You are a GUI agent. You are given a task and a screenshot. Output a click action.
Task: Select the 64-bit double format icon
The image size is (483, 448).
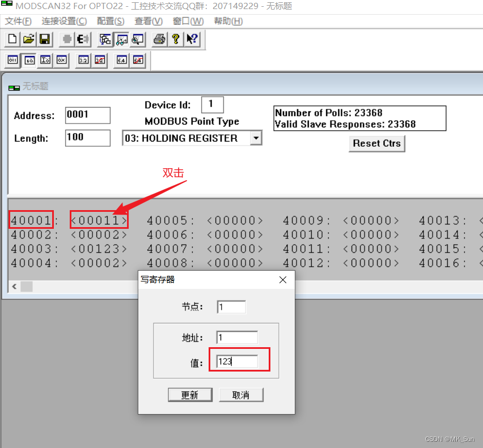point(122,60)
